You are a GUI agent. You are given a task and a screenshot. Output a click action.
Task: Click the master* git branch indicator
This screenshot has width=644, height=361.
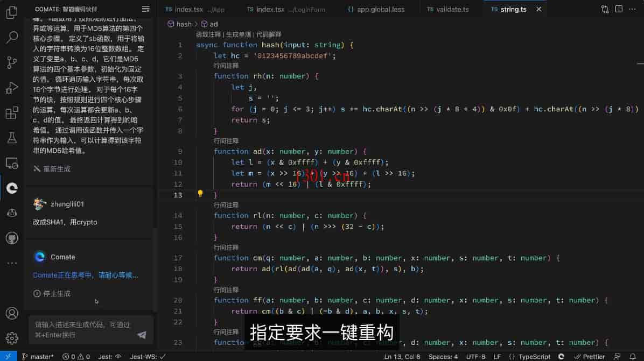38,357
